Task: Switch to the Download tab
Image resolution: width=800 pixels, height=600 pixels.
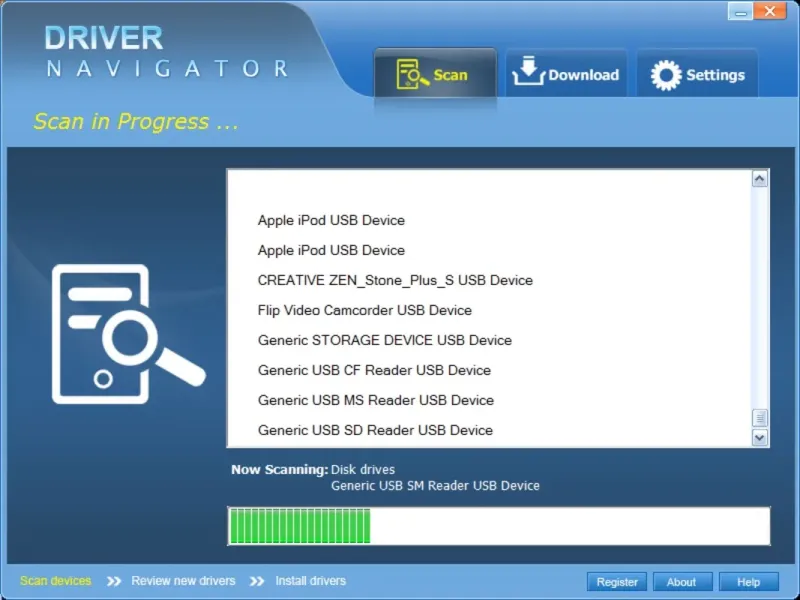Action: coord(566,73)
